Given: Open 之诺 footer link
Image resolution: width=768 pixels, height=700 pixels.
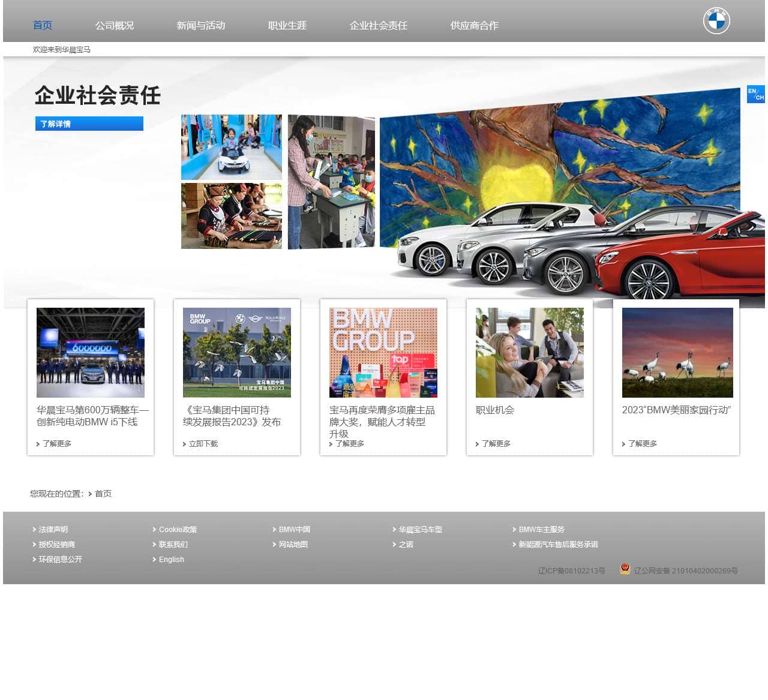Looking at the screenshot, I should pyautogui.click(x=406, y=545).
